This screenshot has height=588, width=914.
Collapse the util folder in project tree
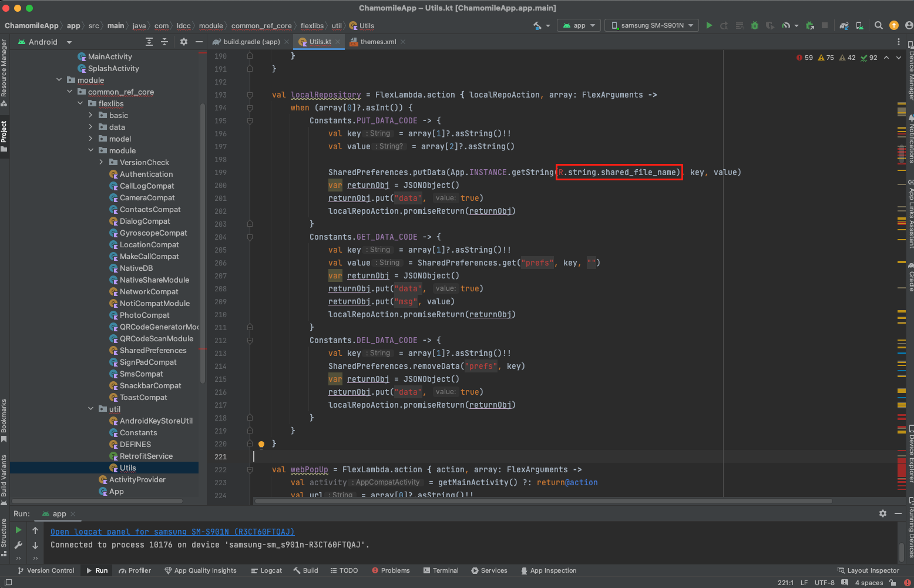click(90, 409)
